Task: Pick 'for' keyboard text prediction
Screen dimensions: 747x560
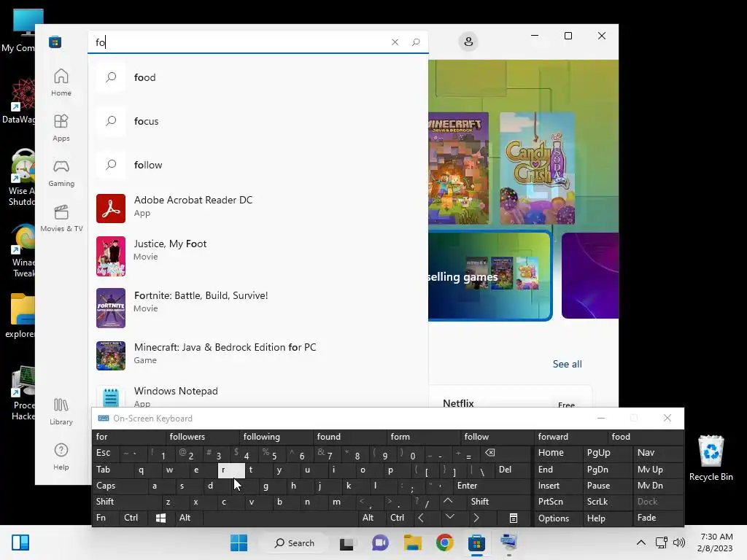Action: (128, 437)
